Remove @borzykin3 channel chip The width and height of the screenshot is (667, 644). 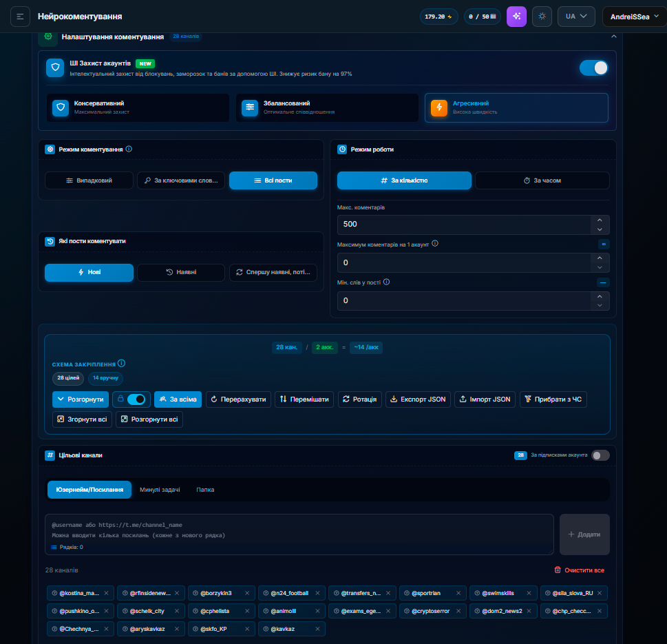coord(247,593)
